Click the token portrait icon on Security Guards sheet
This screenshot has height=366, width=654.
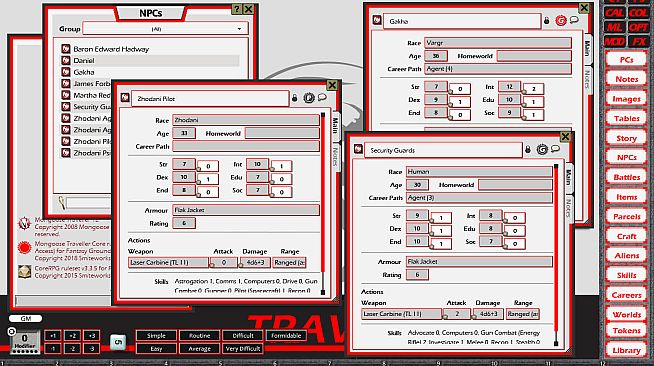click(542, 149)
